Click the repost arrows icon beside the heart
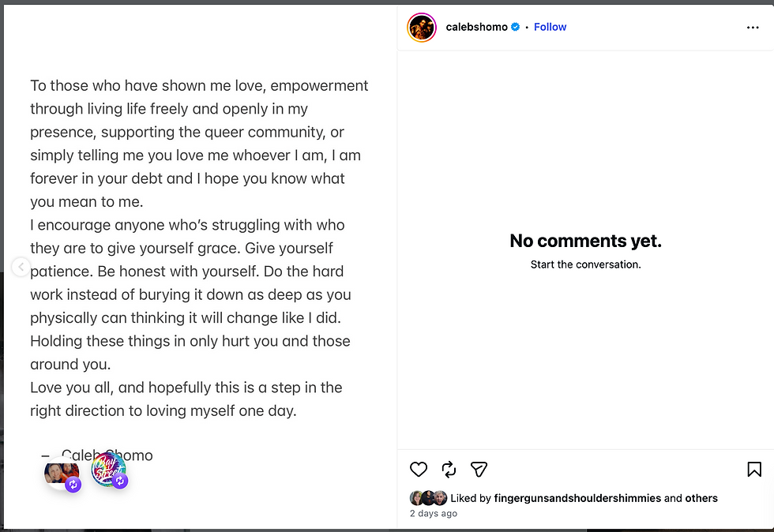774x532 pixels. pyautogui.click(x=449, y=469)
